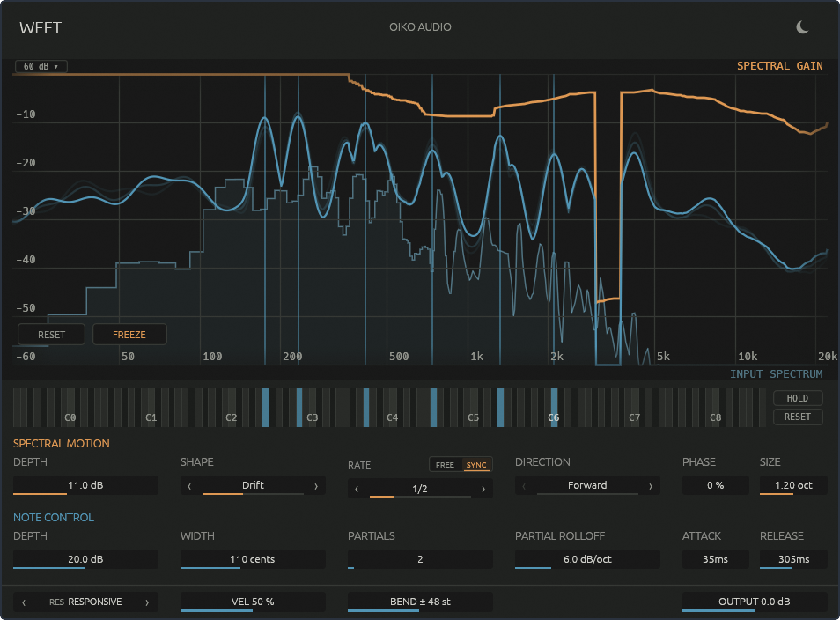The width and height of the screenshot is (840, 620).
Task: Click the Direction next arrow
Action: pyautogui.click(x=651, y=486)
